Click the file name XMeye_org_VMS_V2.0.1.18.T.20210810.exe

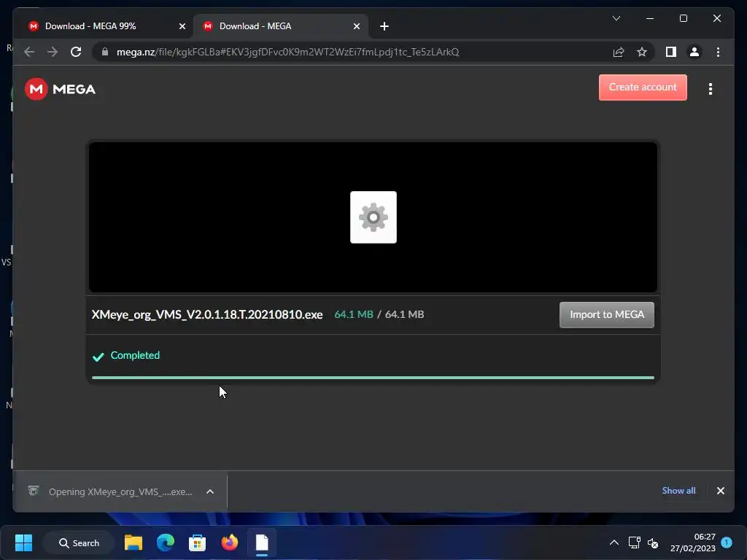click(206, 315)
